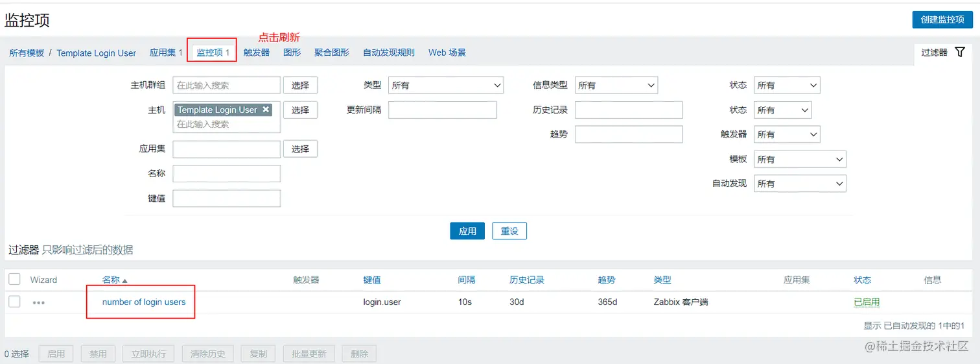Viewport: 980px width, 364px height.
Task: Click the 365d trend cell
Action: coord(607,302)
